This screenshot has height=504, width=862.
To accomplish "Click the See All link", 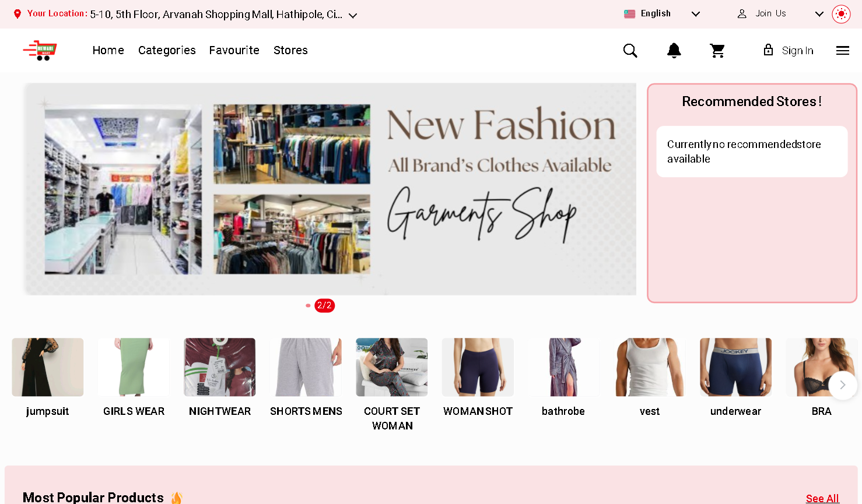I will click(x=822, y=498).
